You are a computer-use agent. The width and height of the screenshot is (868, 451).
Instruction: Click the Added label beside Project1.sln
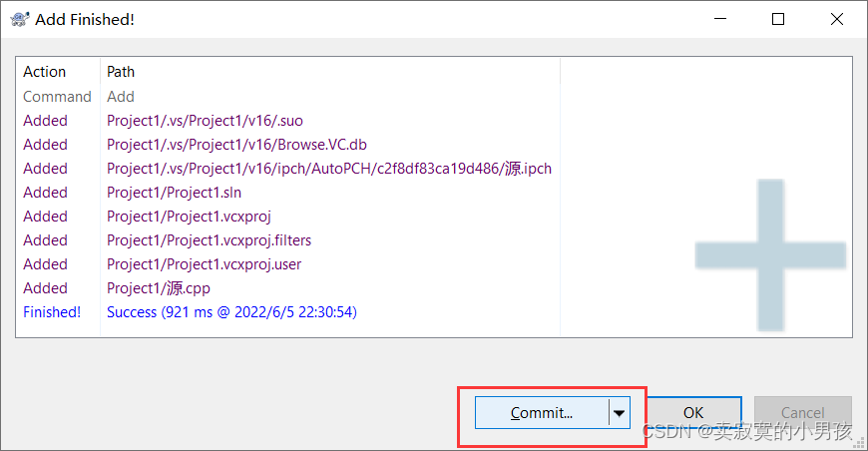point(45,193)
